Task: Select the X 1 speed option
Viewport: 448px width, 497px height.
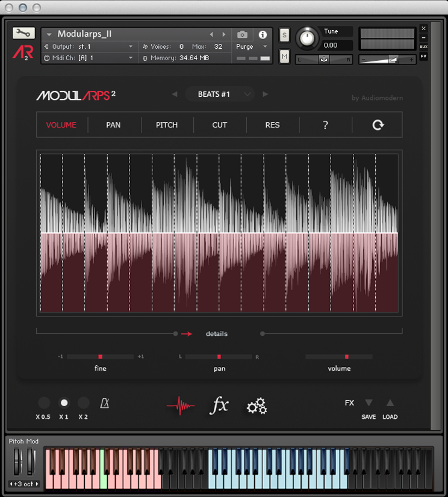Action: [x=64, y=403]
